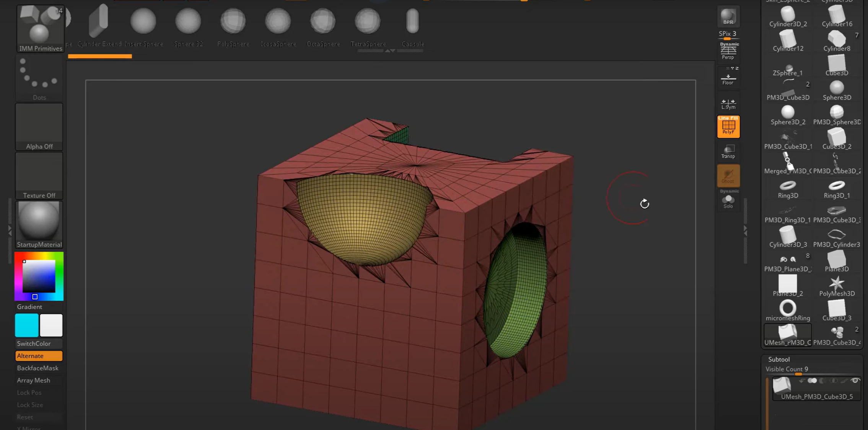Toggle the Floor grid icon
868x430 pixels.
click(728, 79)
